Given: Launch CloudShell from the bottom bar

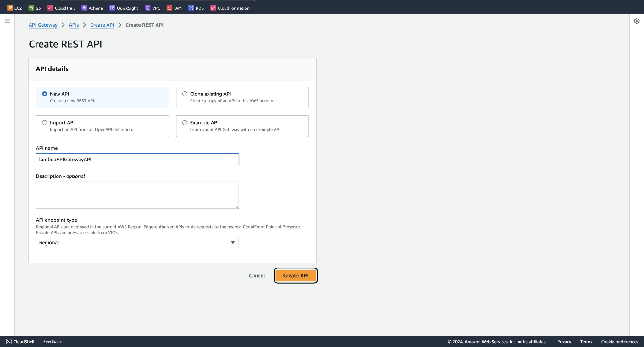Looking at the screenshot, I should 19,341.
